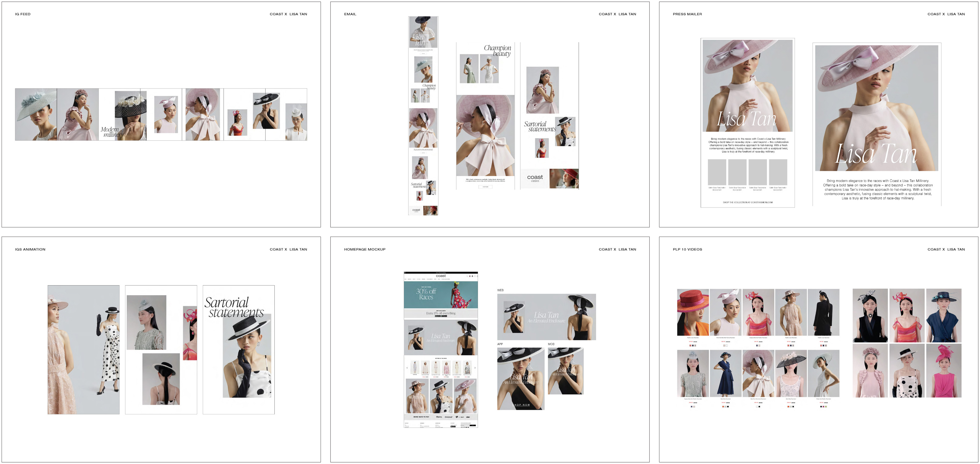Screen dimensions: 980x464
Task: Open the polka dot dress with black gloves video
Action: point(907,371)
